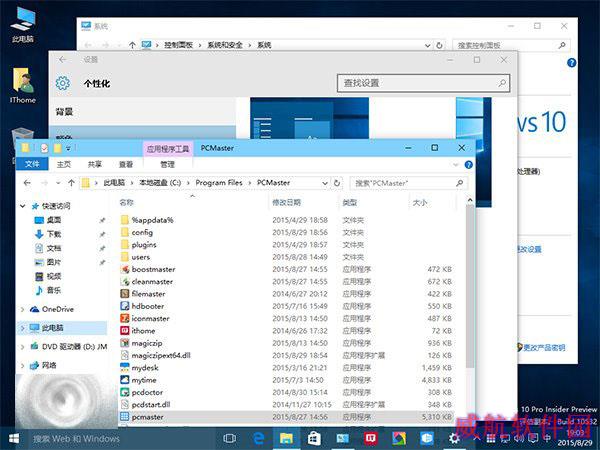Click the Task View taskbar icon
Screen dimensions: 600x450
230,439
